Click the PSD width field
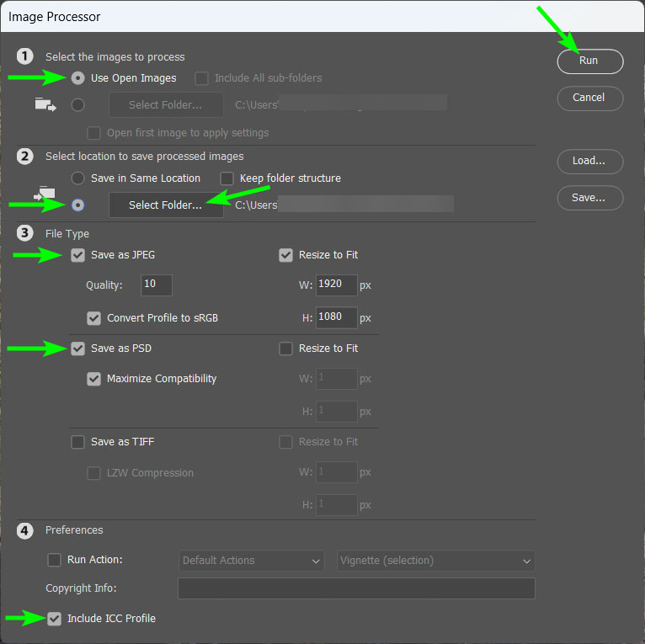 pos(337,379)
